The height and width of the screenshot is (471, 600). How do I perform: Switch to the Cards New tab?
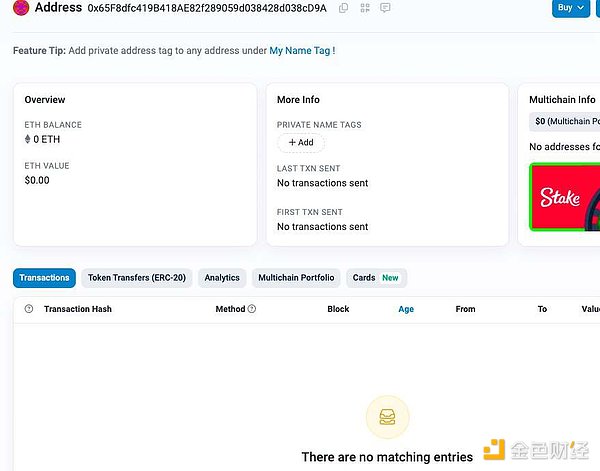376,277
